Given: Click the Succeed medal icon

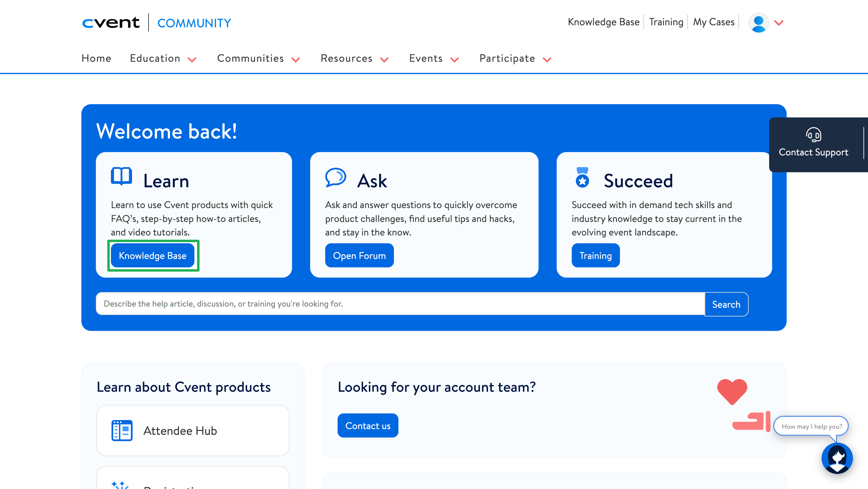Looking at the screenshot, I should (582, 177).
